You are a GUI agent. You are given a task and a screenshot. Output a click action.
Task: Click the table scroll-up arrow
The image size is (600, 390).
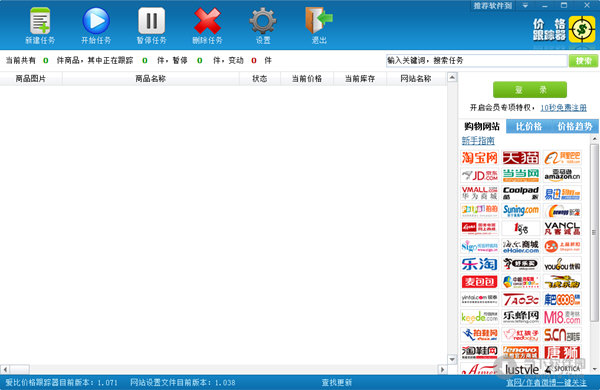(452, 78)
